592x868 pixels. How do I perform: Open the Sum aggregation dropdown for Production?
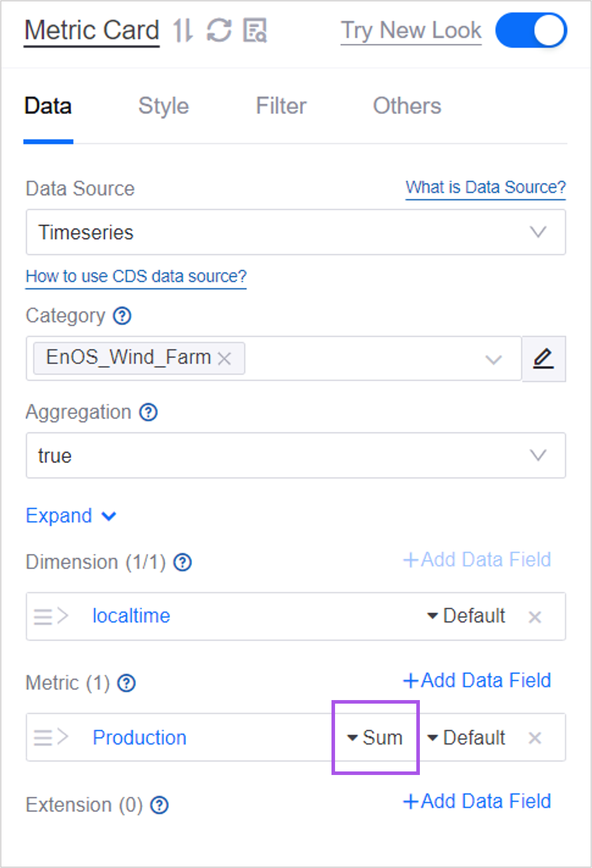point(376,738)
